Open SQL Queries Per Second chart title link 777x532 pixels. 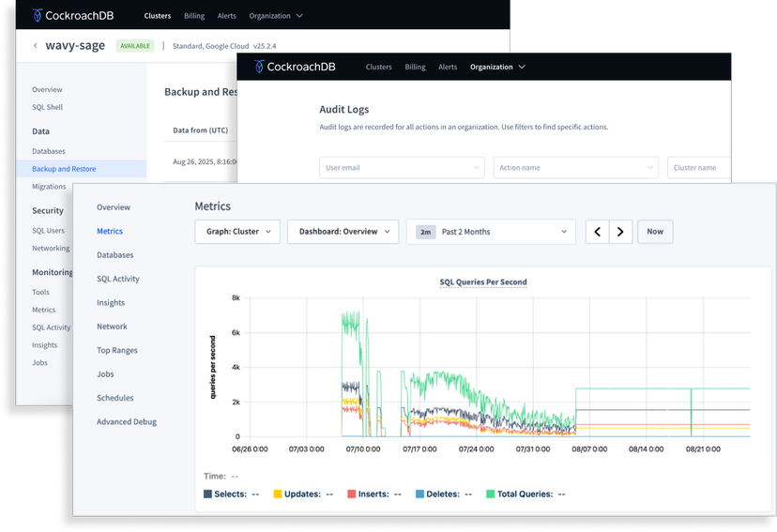[x=483, y=281]
